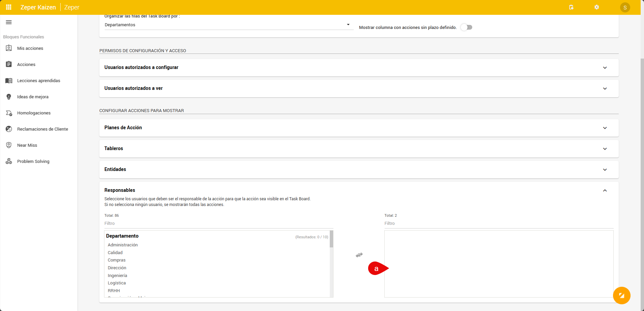Expand Usuarios autorizados a ver
This screenshot has height=311, width=644.
pyautogui.click(x=359, y=89)
